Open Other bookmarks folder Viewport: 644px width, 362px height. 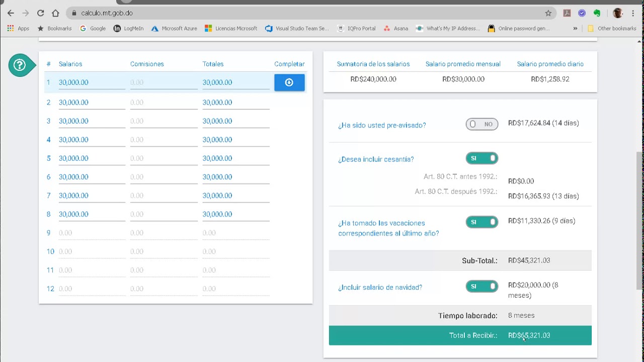coord(612,29)
